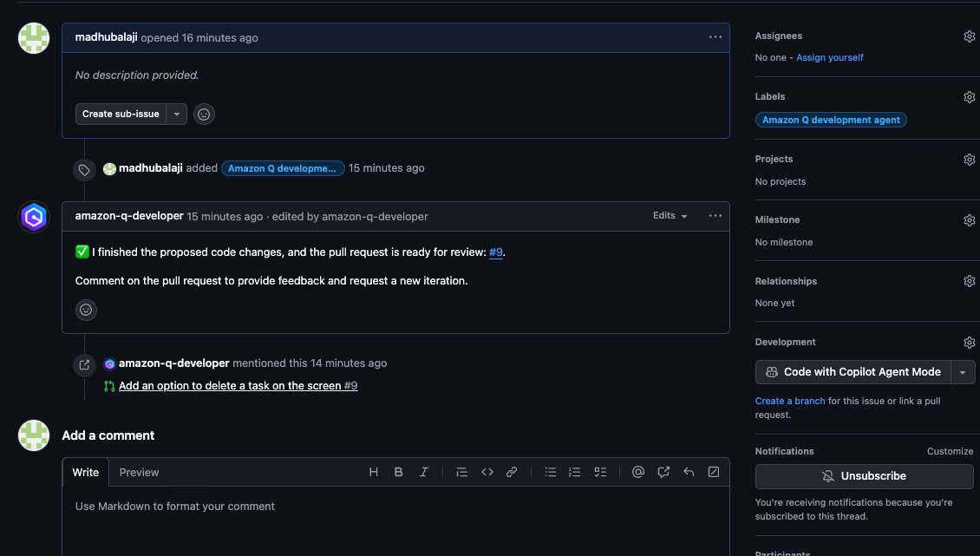The width and height of the screenshot is (980, 556).
Task: Click the 'No projects' text
Action: coord(780,181)
